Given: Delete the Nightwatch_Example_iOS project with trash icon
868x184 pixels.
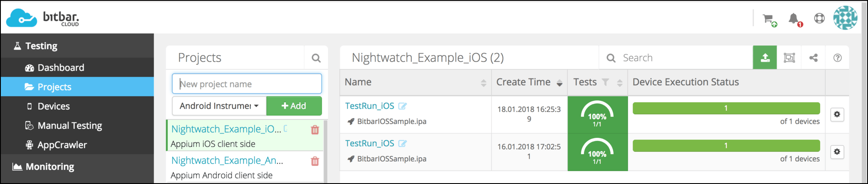Looking at the screenshot, I should [315, 130].
